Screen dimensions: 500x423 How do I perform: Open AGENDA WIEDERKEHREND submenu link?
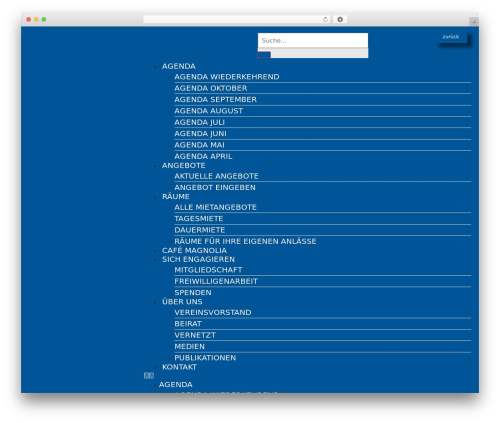tap(227, 77)
